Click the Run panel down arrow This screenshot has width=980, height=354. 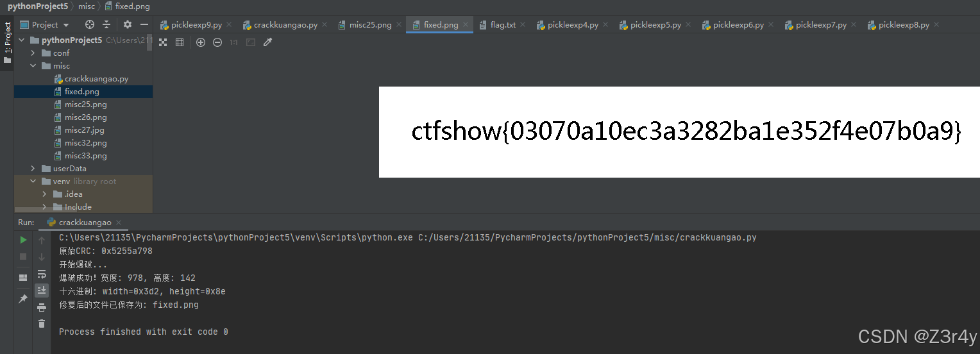pos(42,257)
